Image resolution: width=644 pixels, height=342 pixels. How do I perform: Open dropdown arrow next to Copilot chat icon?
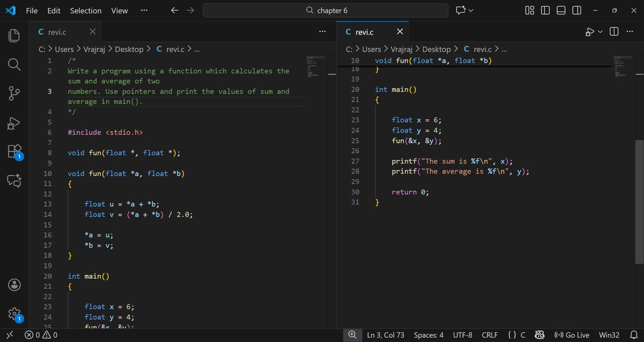(x=471, y=10)
